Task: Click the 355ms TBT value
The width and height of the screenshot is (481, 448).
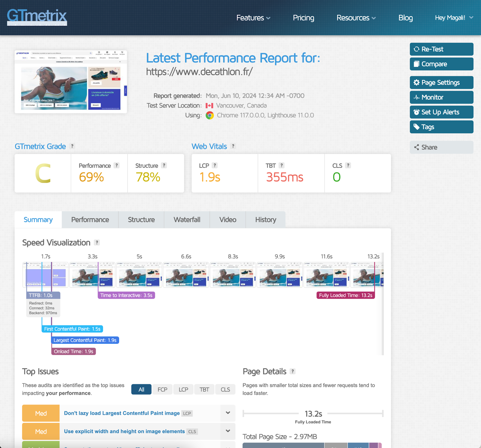Action: point(285,177)
